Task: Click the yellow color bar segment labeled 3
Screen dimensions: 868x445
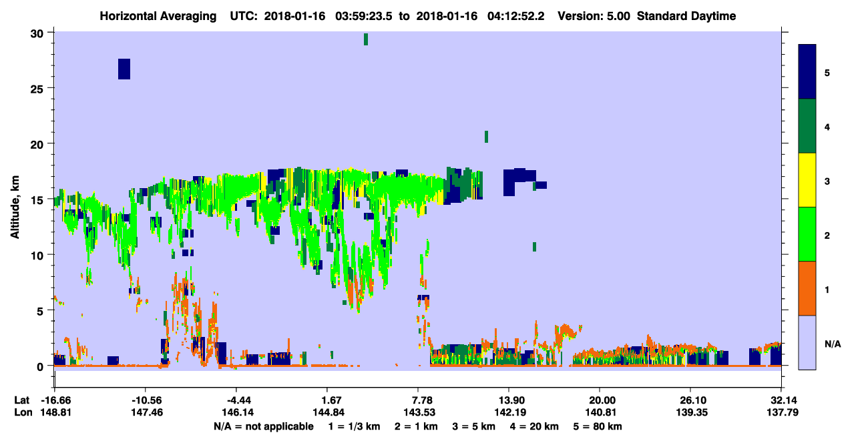Action: click(808, 180)
